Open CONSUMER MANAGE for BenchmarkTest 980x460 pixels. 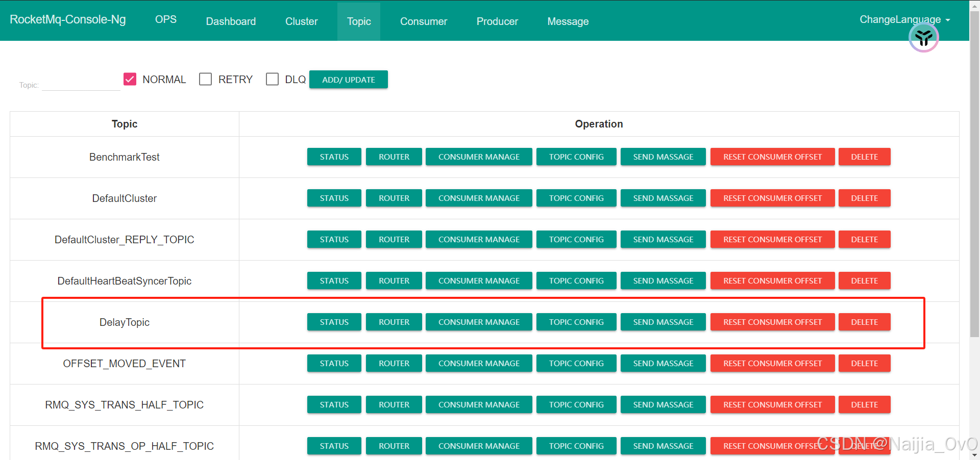(x=479, y=157)
